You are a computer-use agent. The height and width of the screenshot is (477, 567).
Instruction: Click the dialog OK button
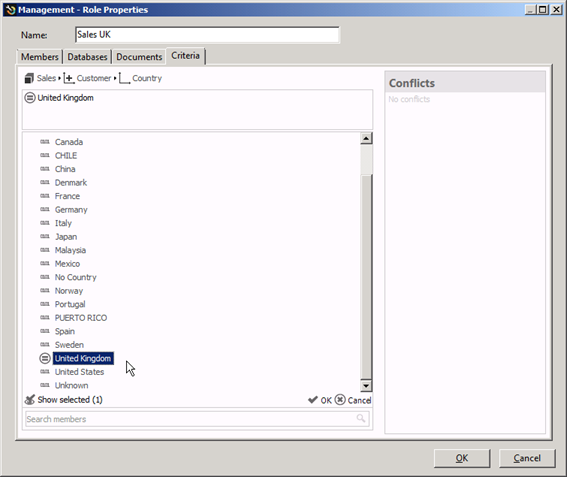[462, 458]
